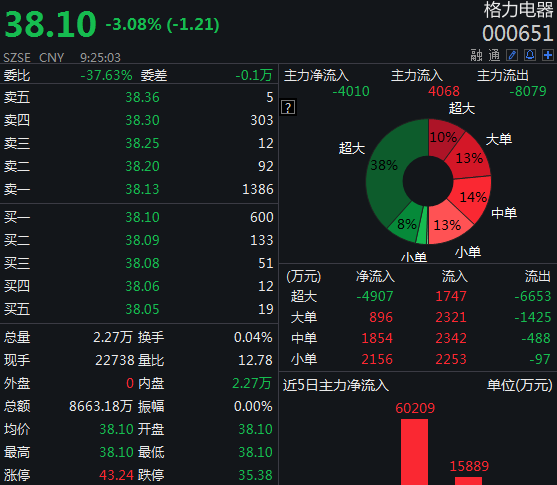Click the 主力净流入 value -4010
The image size is (557, 485).
point(351,91)
